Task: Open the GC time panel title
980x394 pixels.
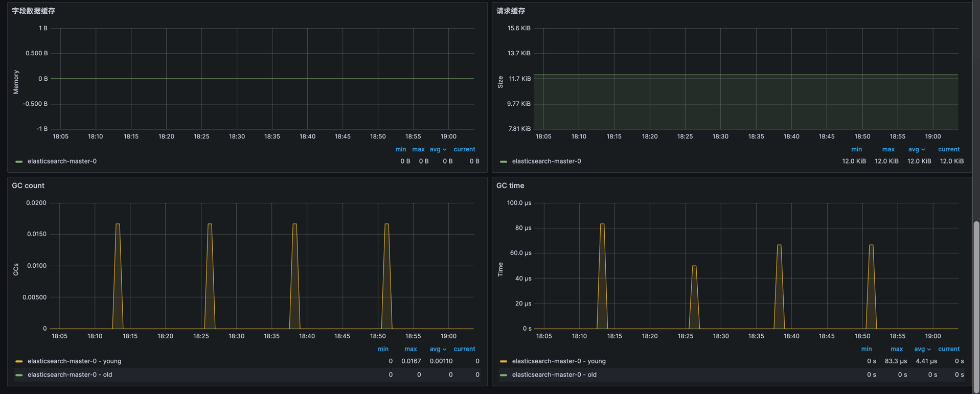Action: tap(510, 186)
